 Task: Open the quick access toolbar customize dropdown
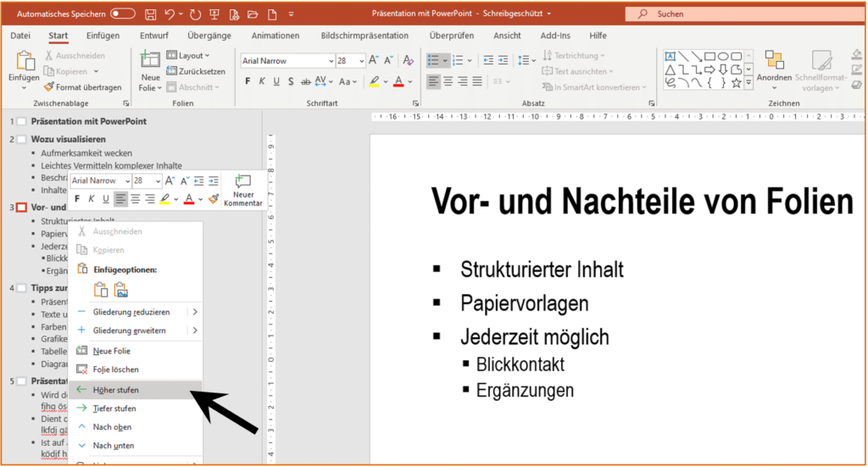[292, 14]
